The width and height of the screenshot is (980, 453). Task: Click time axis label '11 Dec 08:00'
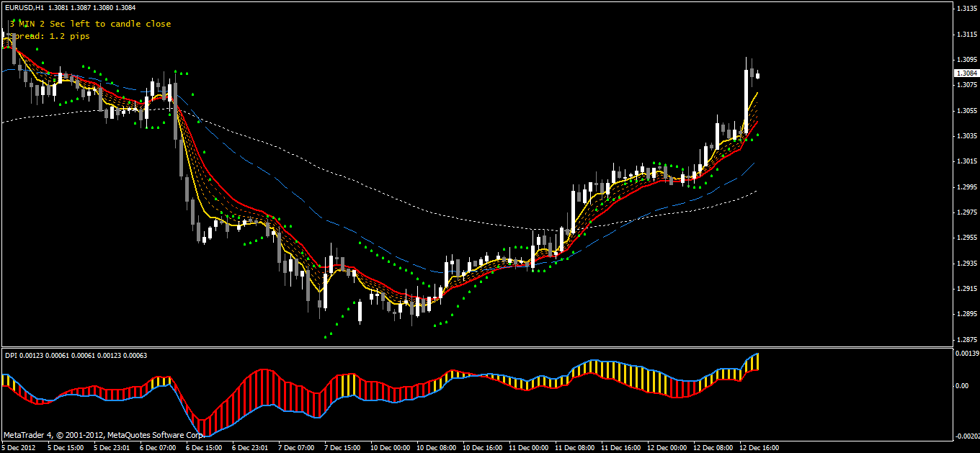574,447
